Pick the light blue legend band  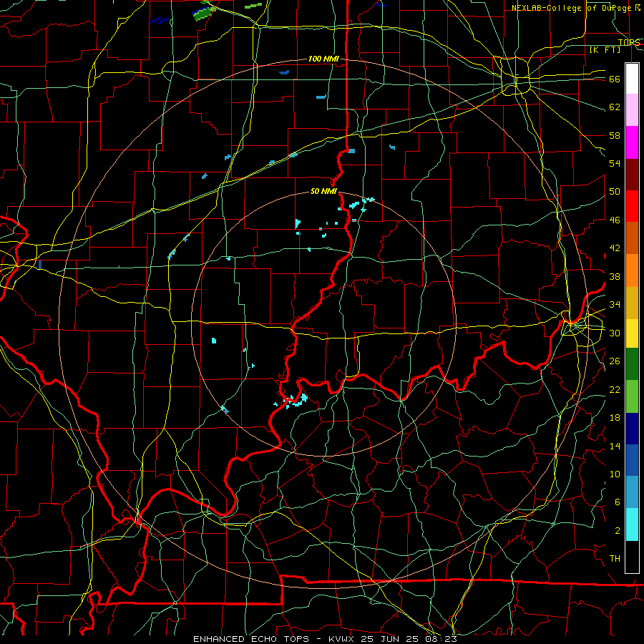point(632,492)
